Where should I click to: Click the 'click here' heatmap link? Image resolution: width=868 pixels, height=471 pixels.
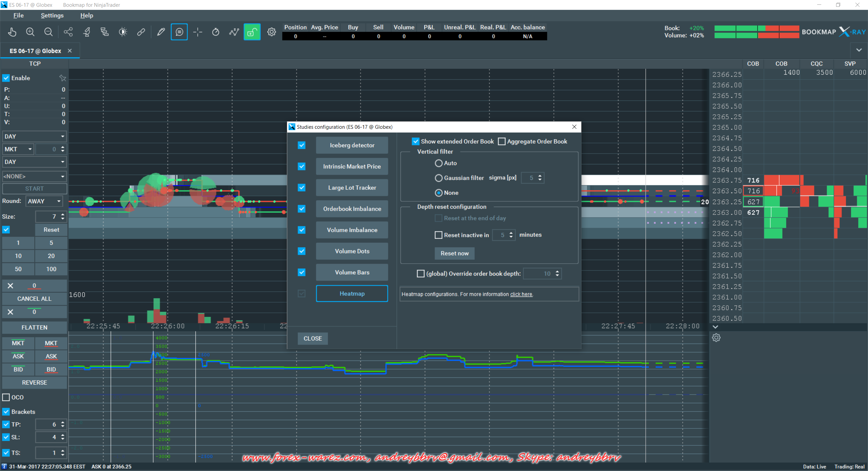tap(521, 294)
